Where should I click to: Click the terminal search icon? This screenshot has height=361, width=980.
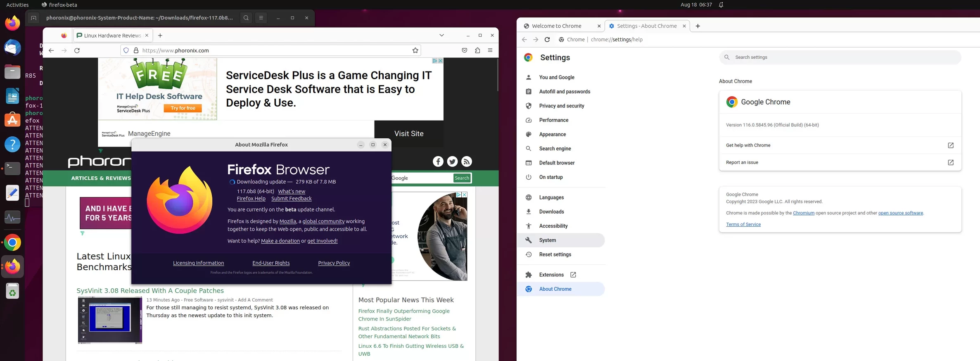[246, 18]
